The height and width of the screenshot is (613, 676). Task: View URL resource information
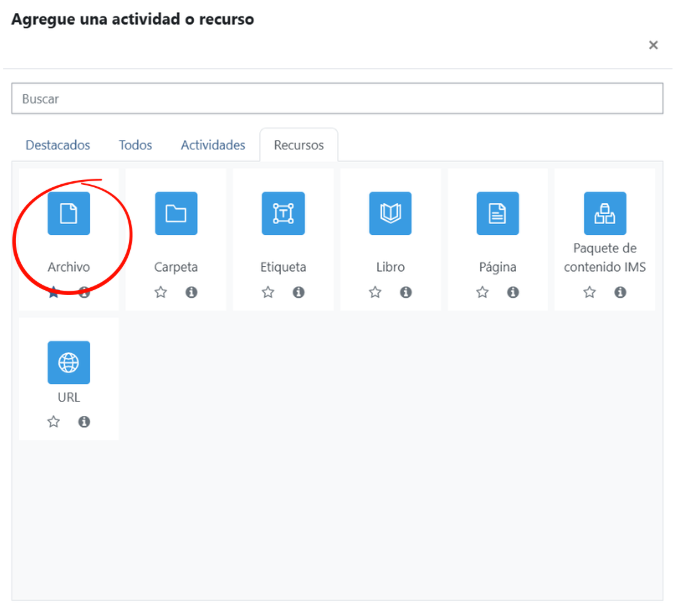84,422
